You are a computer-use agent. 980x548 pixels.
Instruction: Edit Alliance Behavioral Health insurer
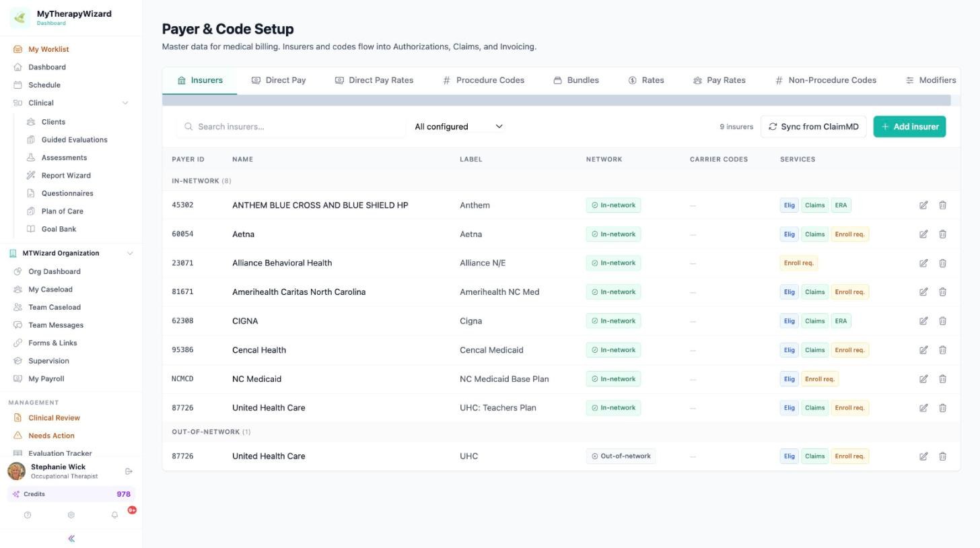(x=923, y=263)
